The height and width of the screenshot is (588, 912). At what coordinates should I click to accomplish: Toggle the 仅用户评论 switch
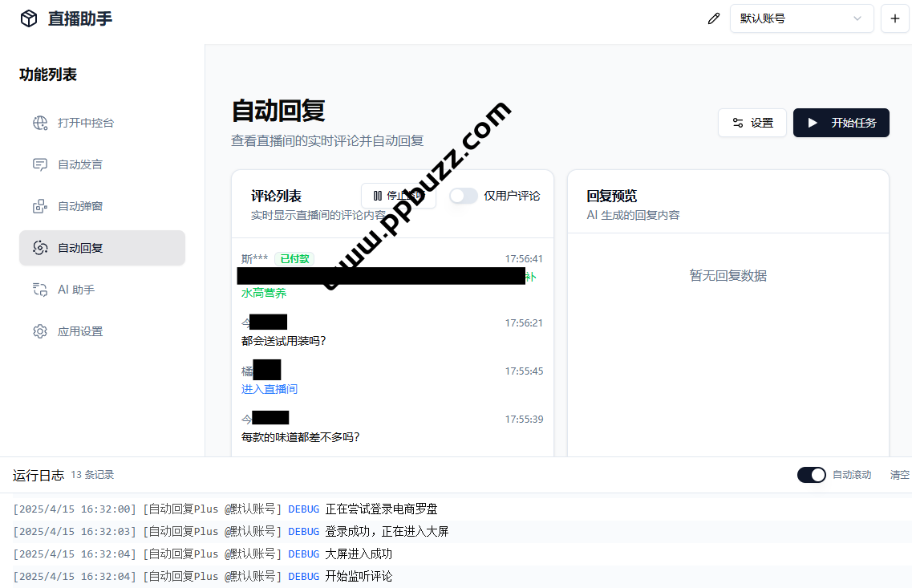(x=464, y=196)
